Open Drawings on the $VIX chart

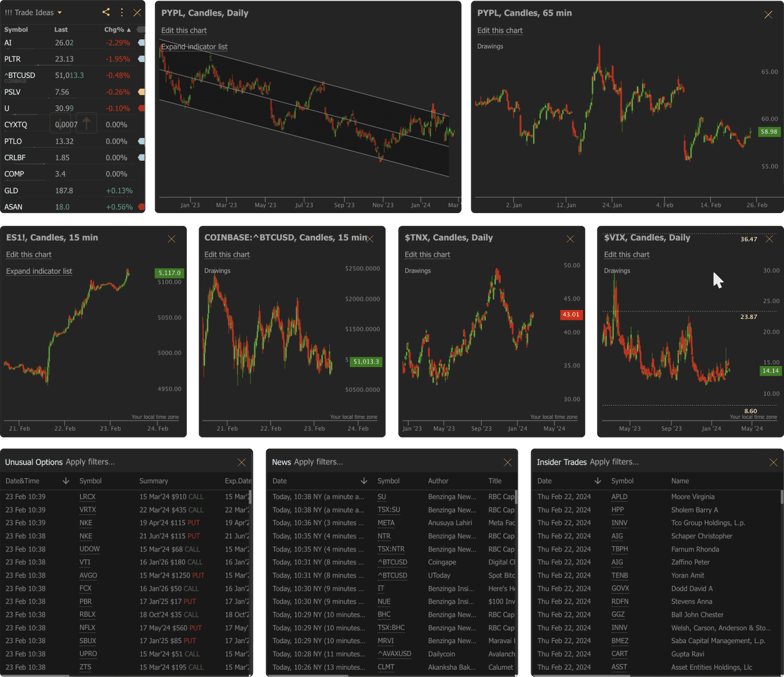pos(617,270)
